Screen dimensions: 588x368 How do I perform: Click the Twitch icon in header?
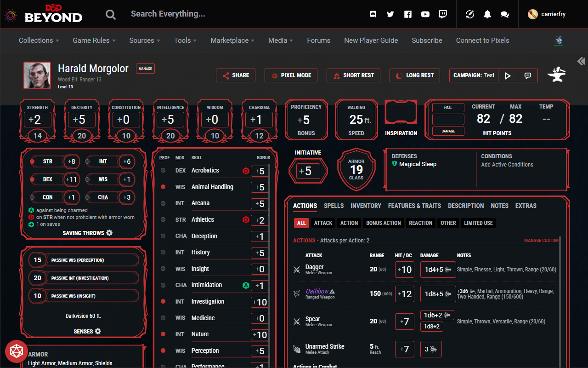[x=443, y=14]
